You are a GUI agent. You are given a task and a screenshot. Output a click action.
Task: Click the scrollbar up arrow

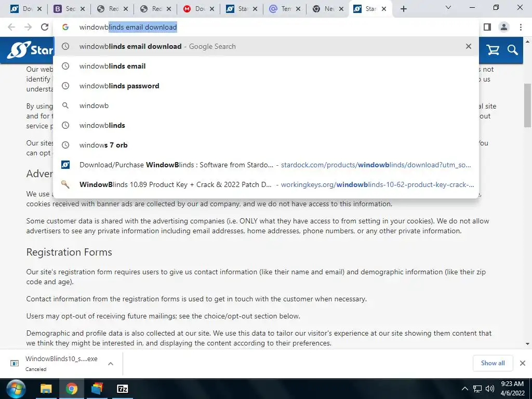click(x=527, y=42)
